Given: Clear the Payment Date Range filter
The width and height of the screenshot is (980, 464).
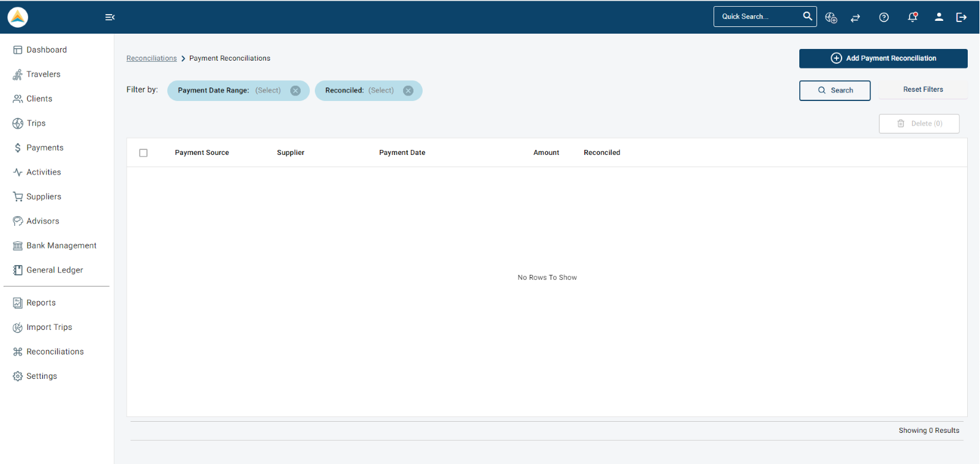Looking at the screenshot, I should click(295, 91).
